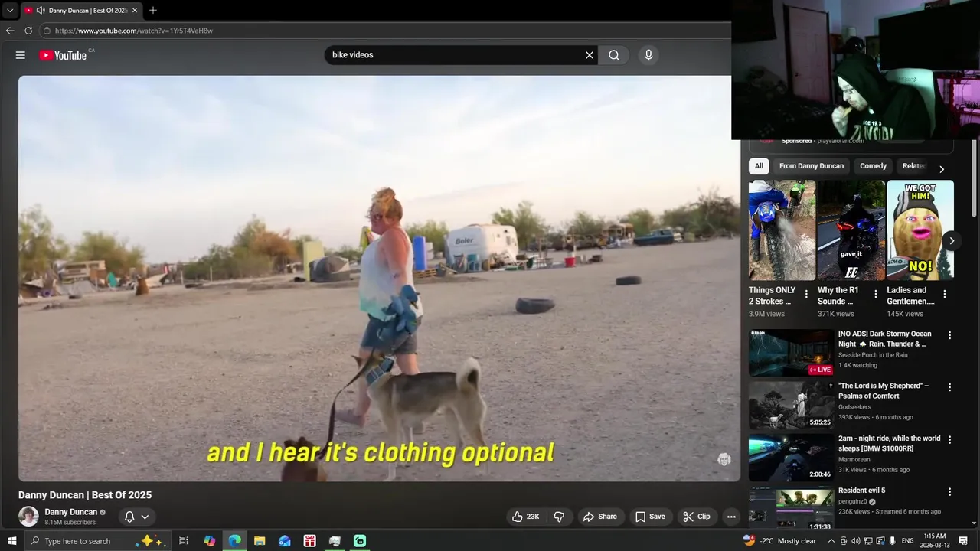Start voice search with microphone
Image resolution: width=980 pixels, height=551 pixels.
(x=648, y=55)
